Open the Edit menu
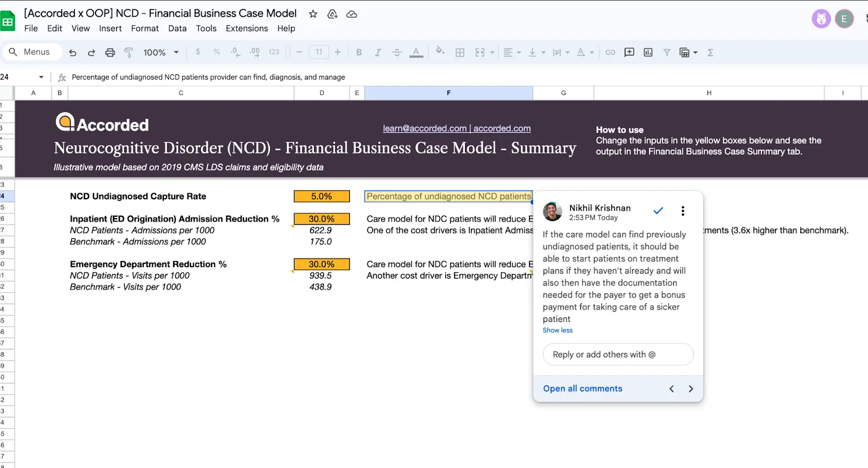The image size is (868, 468). tap(55, 28)
